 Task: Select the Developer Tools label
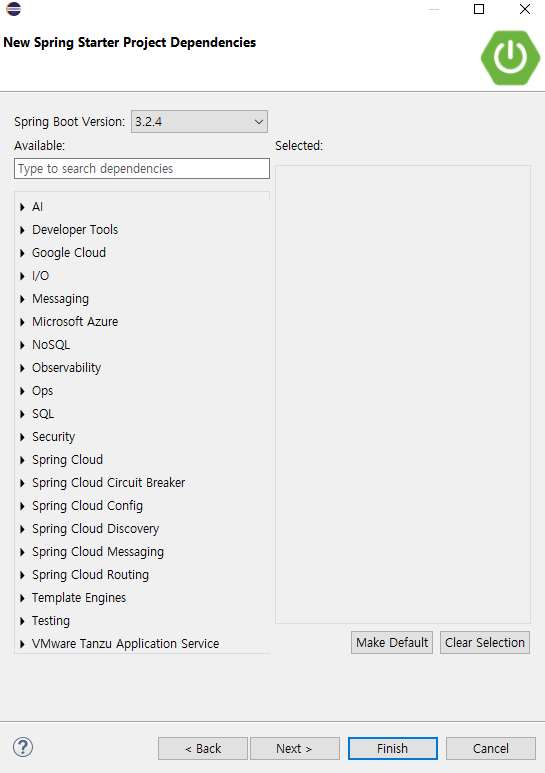[75, 230]
